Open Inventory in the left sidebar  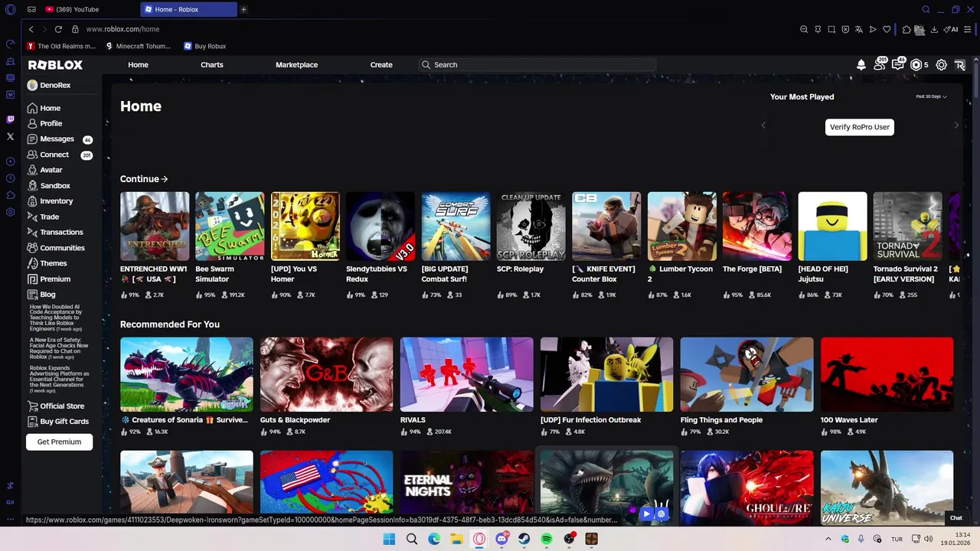point(56,201)
